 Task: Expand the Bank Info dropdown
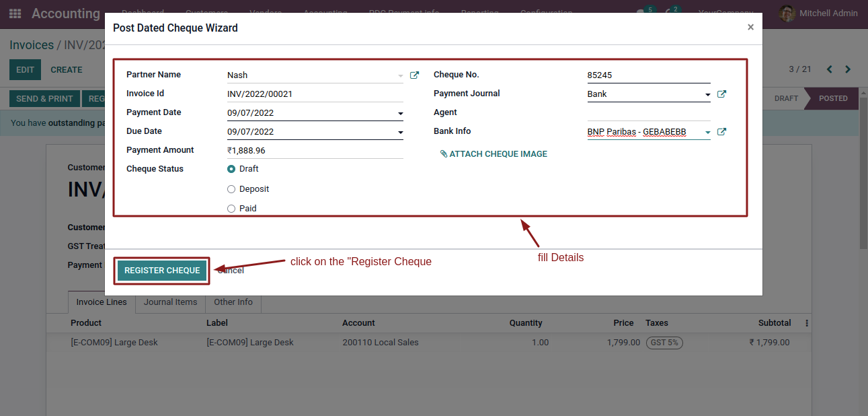click(x=707, y=132)
